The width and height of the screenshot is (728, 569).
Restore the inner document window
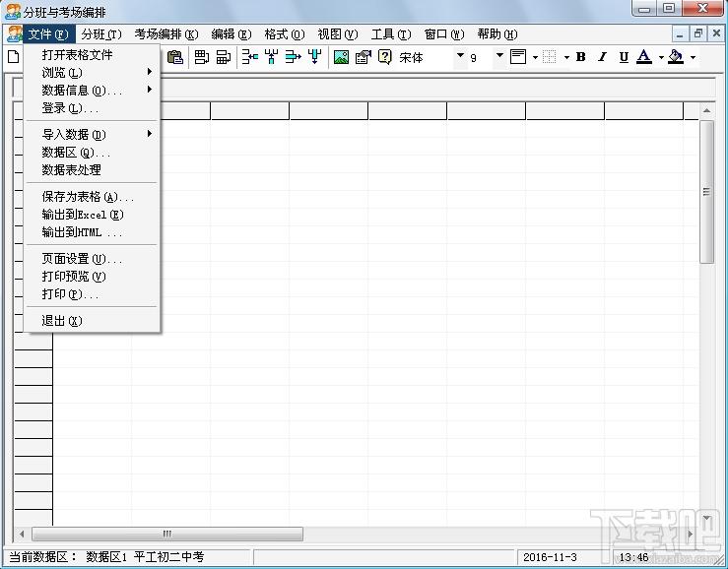[697, 33]
